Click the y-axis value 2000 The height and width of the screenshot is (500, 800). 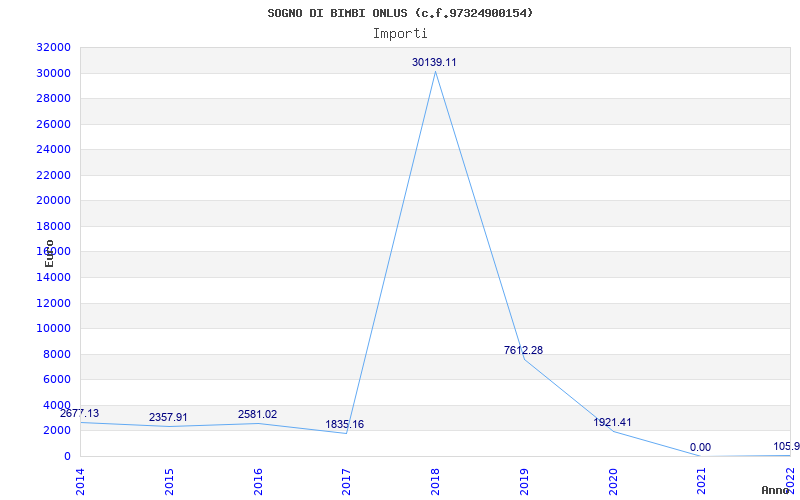pos(56,431)
